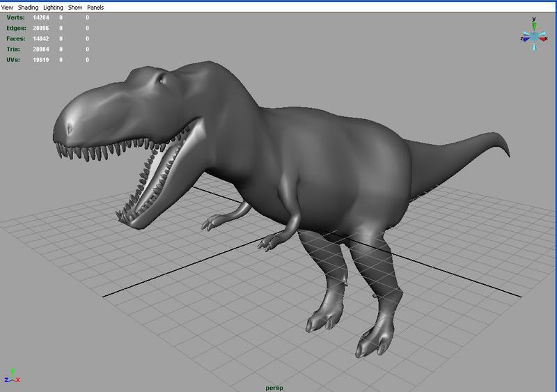Click the Verts count in the HUD

tap(40, 17)
